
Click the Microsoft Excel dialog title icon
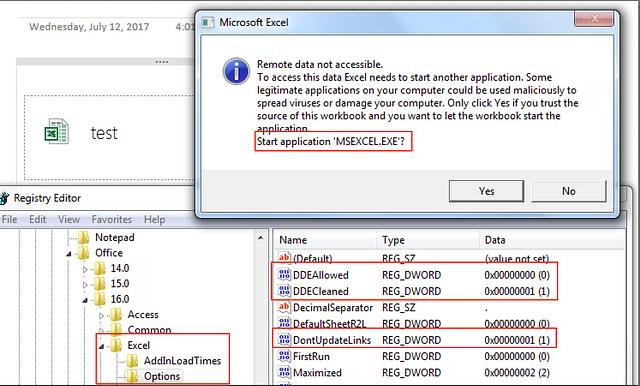208,22
